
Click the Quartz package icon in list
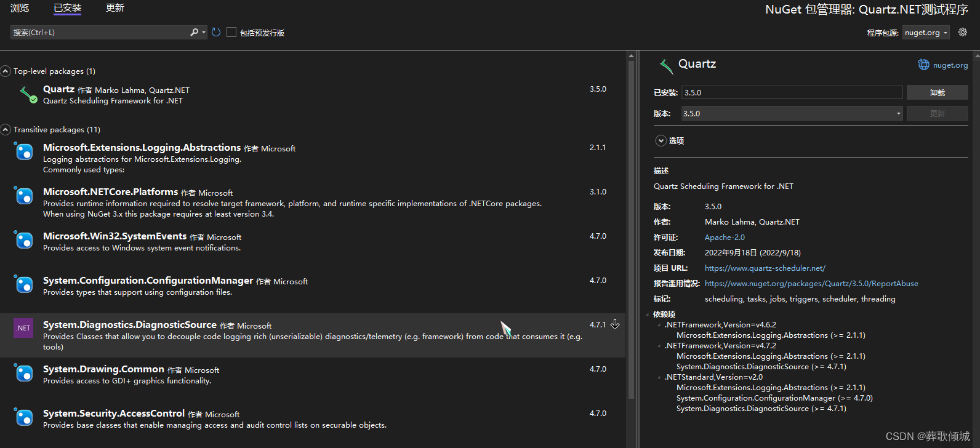tap(28, 95)
